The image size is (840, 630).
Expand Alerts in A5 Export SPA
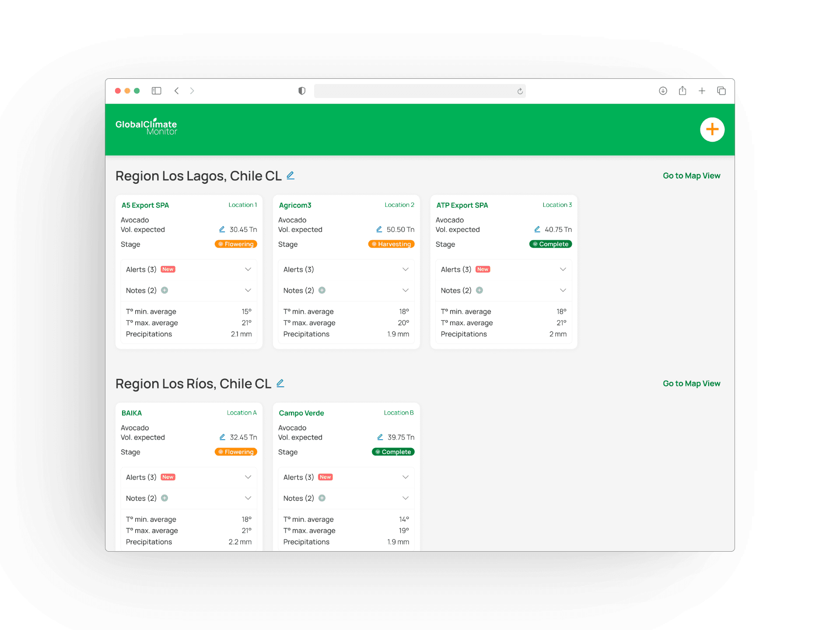[x=248, y=269]
